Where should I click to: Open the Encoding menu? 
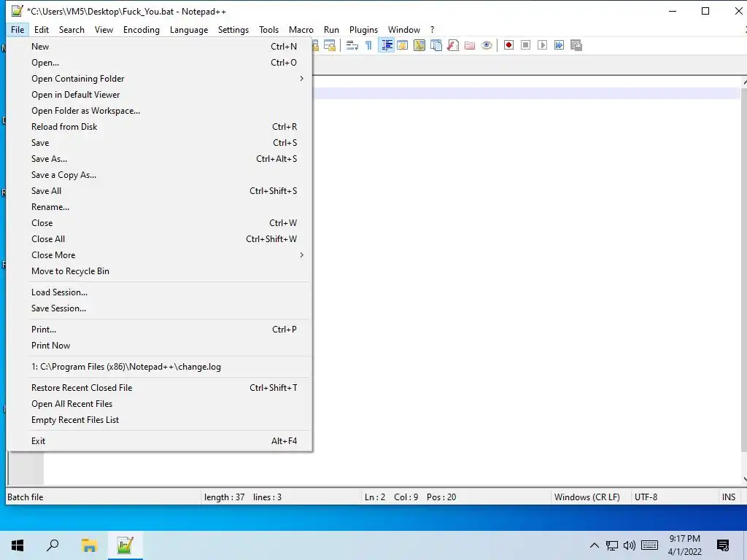(142, 29)
